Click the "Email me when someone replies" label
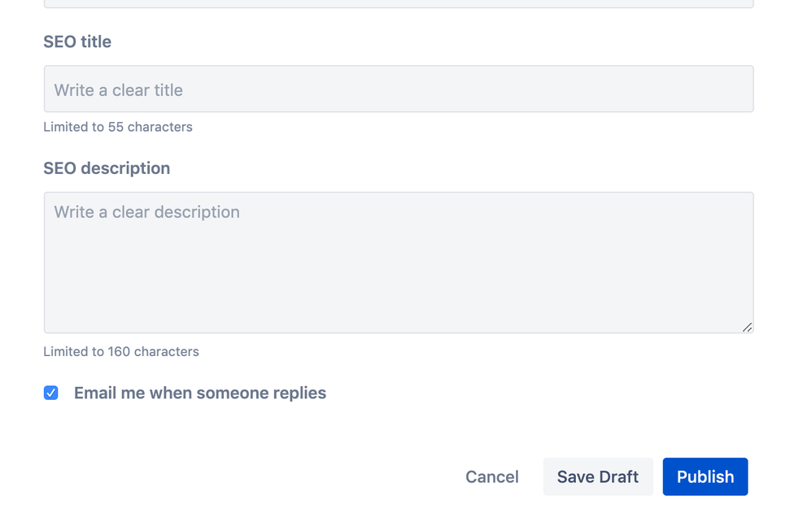 199,393
